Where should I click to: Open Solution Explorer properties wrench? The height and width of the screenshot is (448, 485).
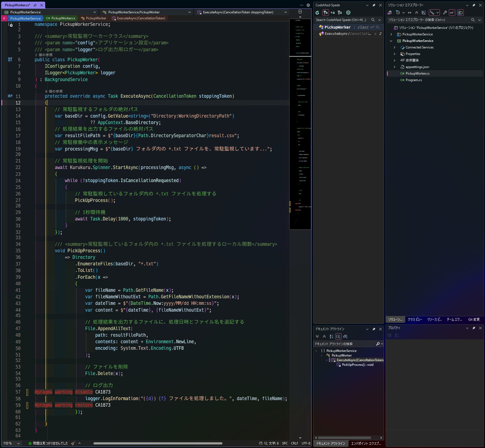(445, 13)
